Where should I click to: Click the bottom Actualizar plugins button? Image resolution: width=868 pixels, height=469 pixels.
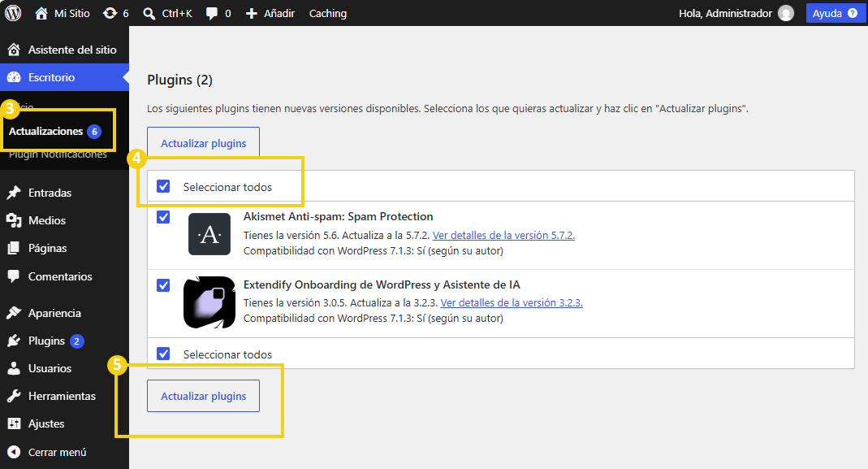pyautogui.click(x=203, y=396)
